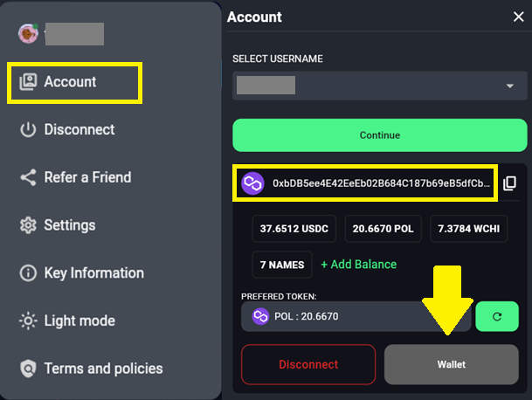Copy wallet address with copy icon
This screenshot has width=532, height=400.
tap(510, 183)
